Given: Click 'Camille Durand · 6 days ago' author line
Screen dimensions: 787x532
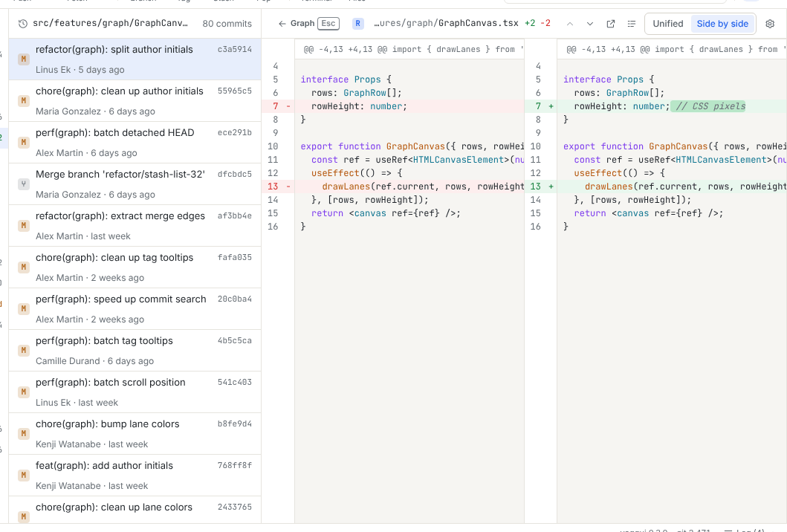Looking at the screenshot, I should pos(95,361).
